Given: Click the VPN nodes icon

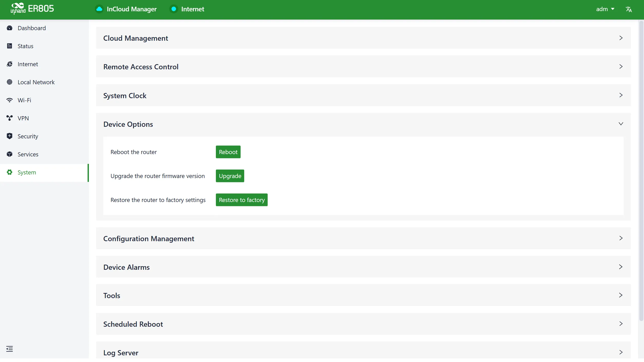Looking at the screenshot, I should [10, 118].
